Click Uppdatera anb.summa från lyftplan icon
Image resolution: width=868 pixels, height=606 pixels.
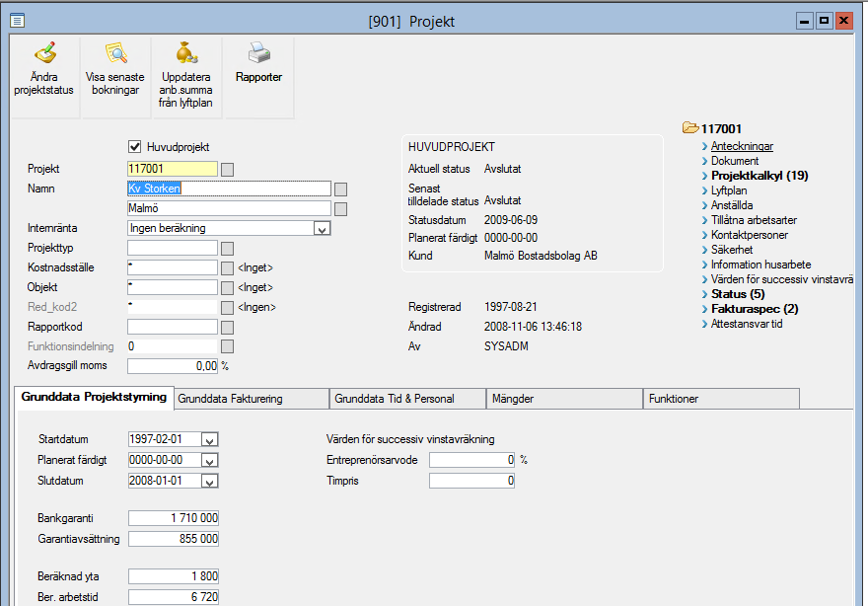pyautogui.click(x=186, y=53)
